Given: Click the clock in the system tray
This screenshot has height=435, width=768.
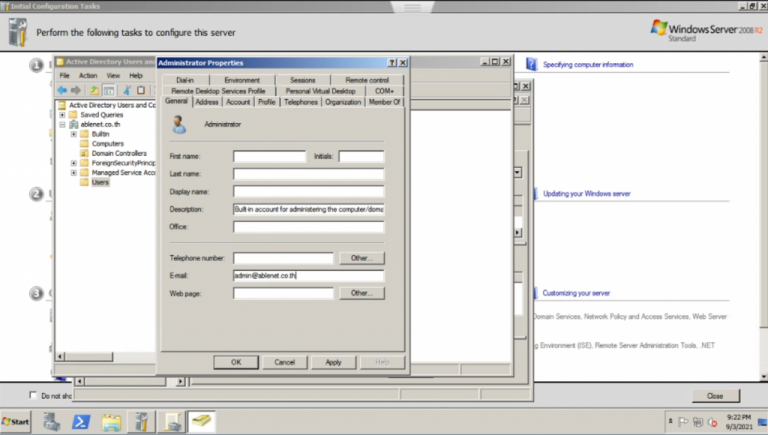Looking at the screenshot, I should point(739,422).
